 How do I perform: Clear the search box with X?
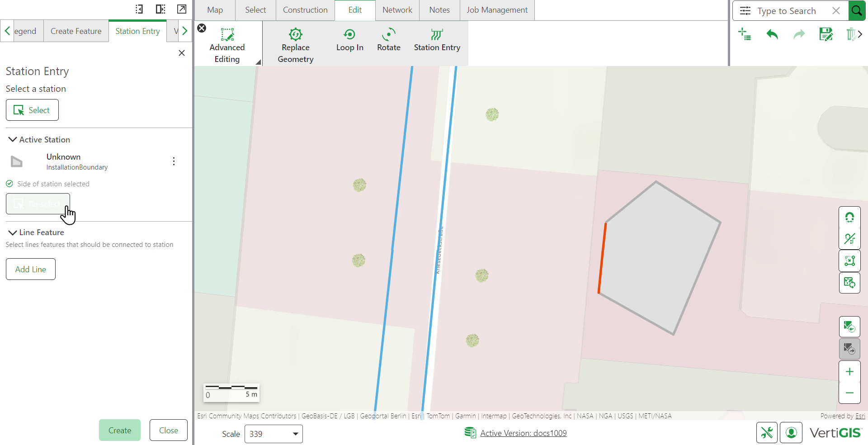(x=836, y=10)
